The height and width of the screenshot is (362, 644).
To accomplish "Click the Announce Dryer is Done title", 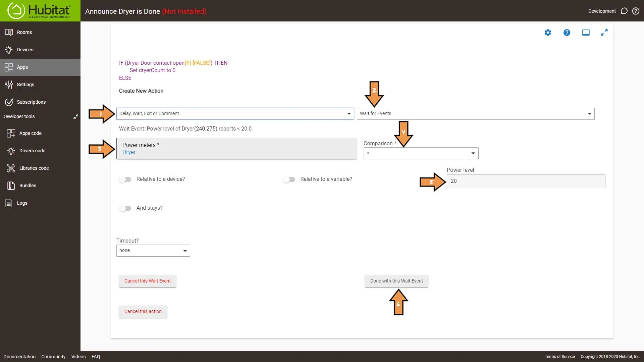I will click(122, 11).
